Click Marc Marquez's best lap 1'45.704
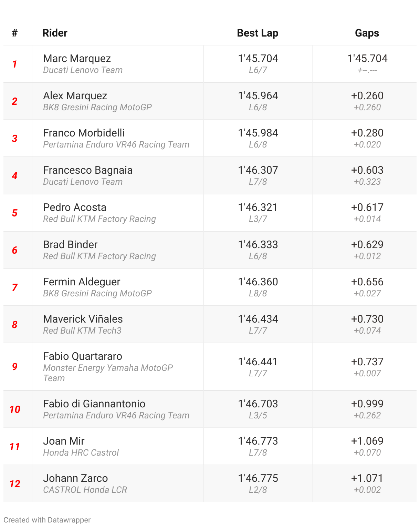The height and width of the screenshot is (528, 420). click(x=258, y=59)
